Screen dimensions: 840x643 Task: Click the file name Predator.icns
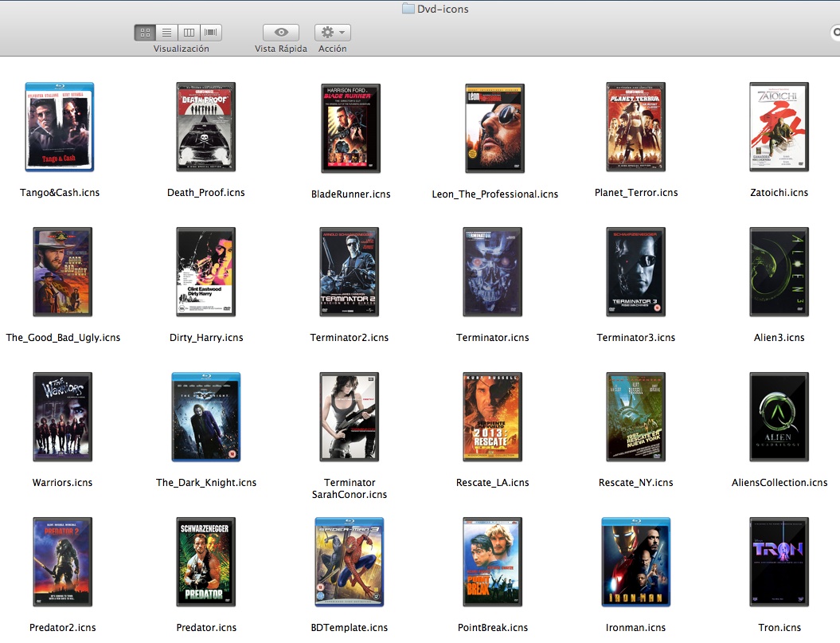click(206, 627)
